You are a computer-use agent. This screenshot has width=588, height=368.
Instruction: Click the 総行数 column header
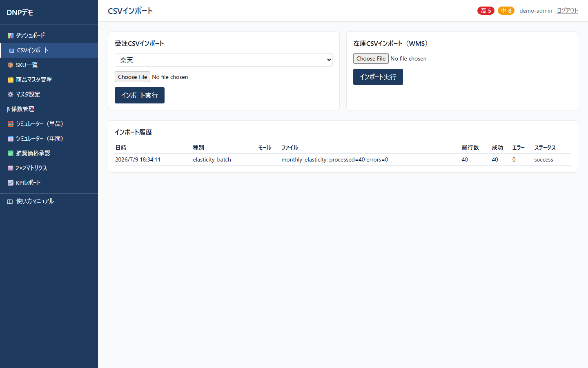[x=470, y=148]
